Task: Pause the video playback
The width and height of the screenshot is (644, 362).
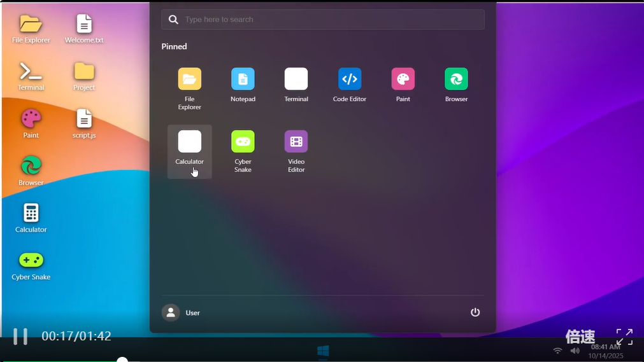Action: 20,337
